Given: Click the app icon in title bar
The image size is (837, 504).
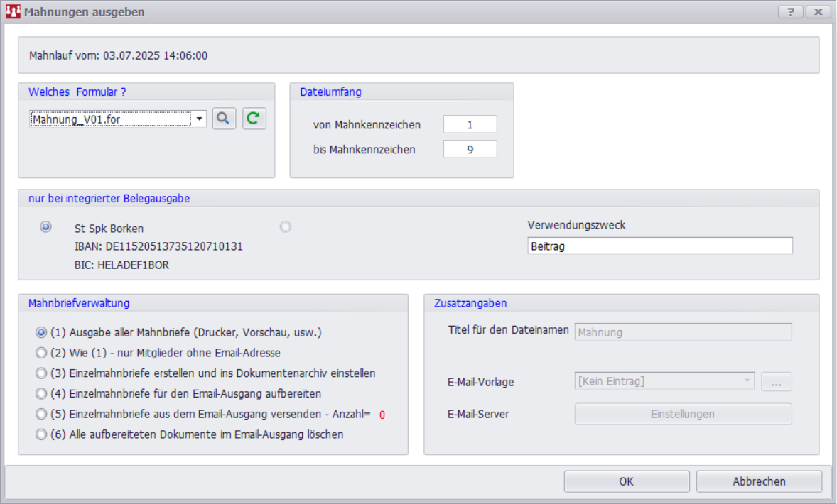Looking at the screenshot, I should [x=12, y=12].
